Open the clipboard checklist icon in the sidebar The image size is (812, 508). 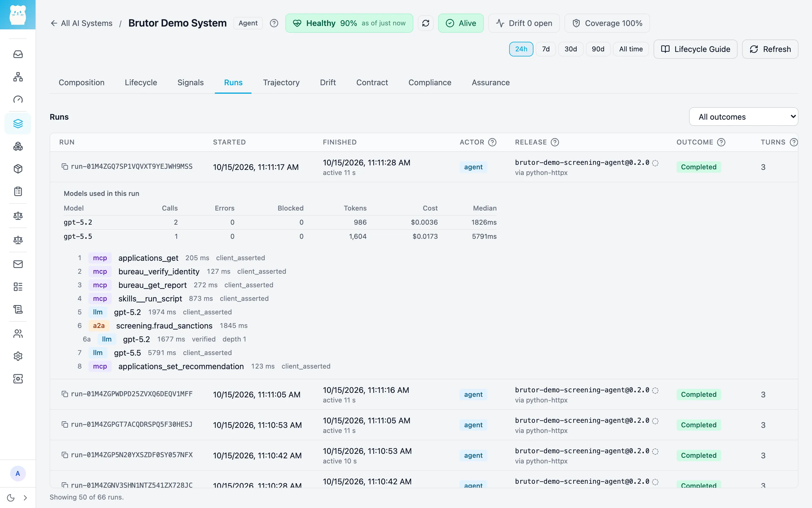coord(18,191)
